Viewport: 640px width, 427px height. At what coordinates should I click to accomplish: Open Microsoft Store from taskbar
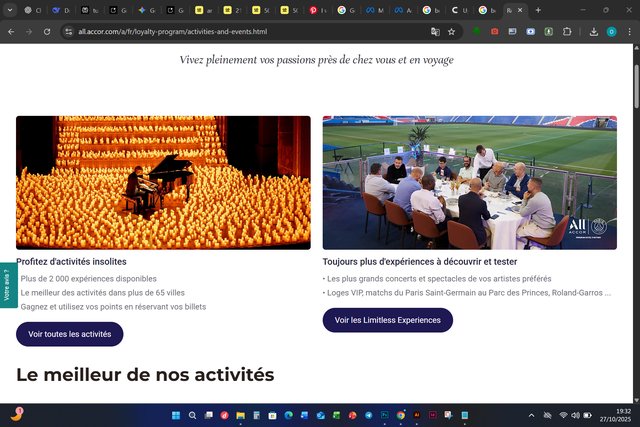pyautogui.click(x=272, y=415)
